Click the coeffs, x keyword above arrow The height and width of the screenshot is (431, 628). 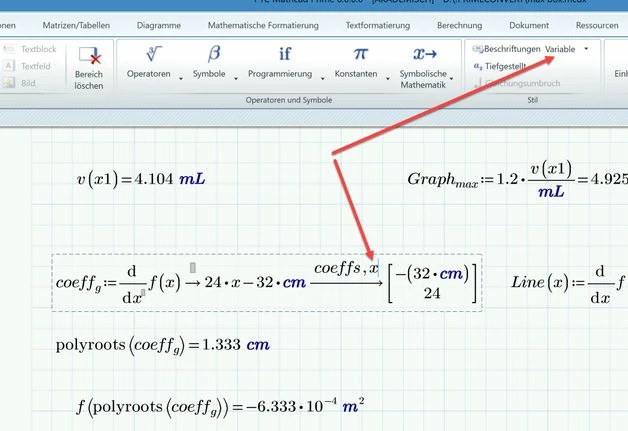[346, 268]
